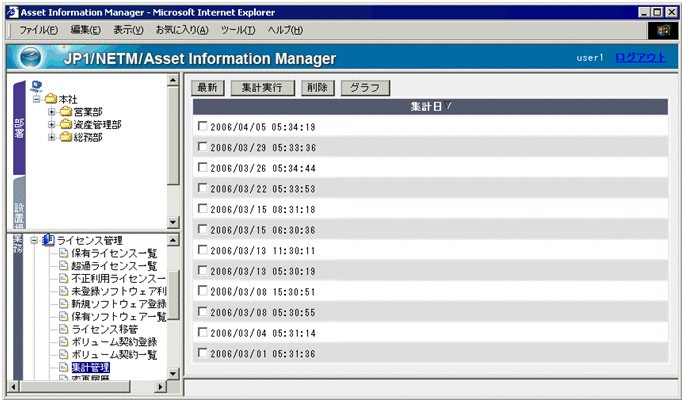Open the ライセンス移管 tree item
Screen dimensions: 685x404
(x=104, y=329)
